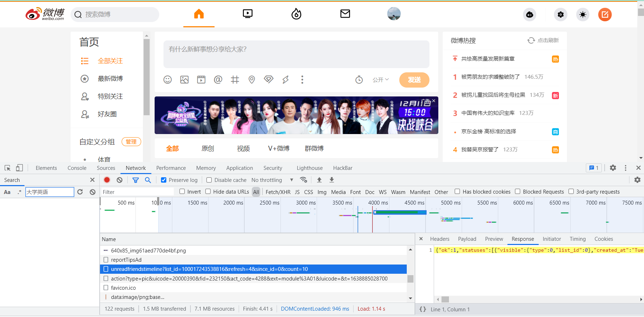The height and width of the screenshot is (317, 644).
Task: Switch to the Sources tab in DevTools
Action: [x=106, y=168]
